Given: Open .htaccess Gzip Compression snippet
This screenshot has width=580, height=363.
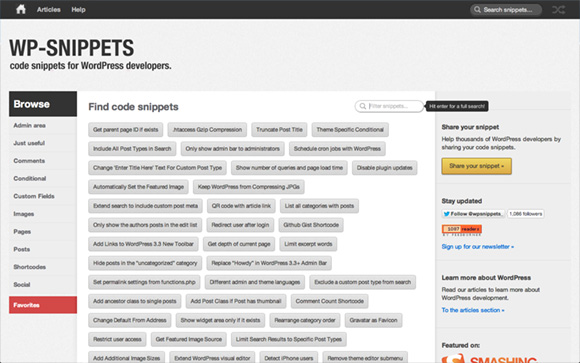Looking at the screenshot, I should pyautogui.click(x=207, y=130).
